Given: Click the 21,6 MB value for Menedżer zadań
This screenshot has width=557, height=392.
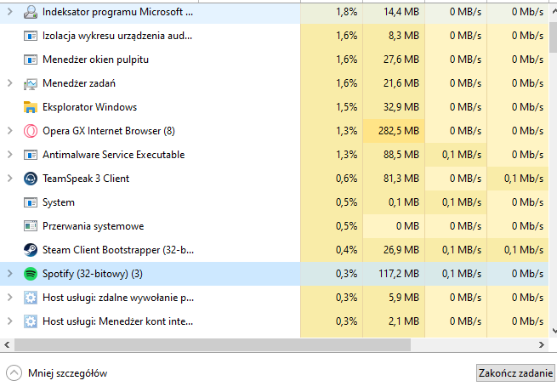Looking at the screenshot, I should tap(401, 83).
